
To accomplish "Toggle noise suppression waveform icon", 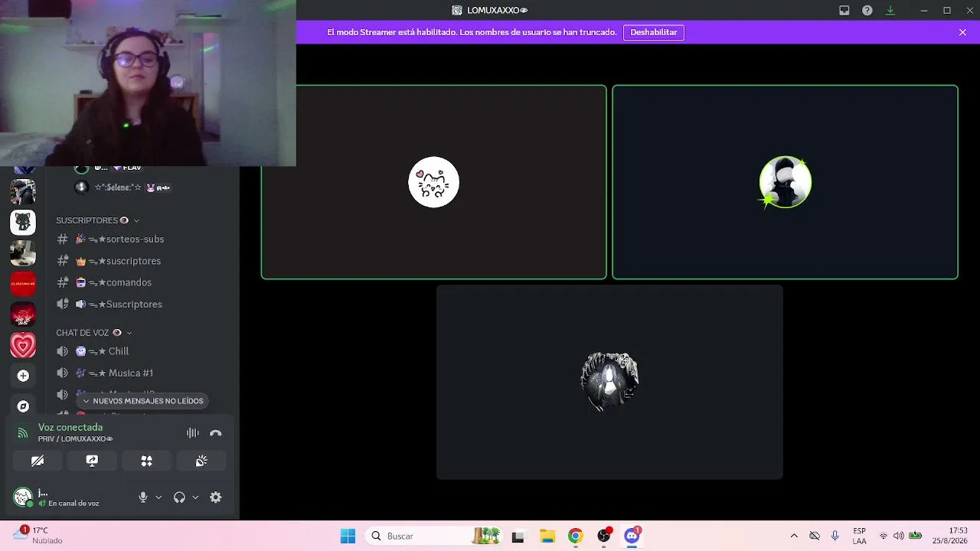I will [192, 433].
